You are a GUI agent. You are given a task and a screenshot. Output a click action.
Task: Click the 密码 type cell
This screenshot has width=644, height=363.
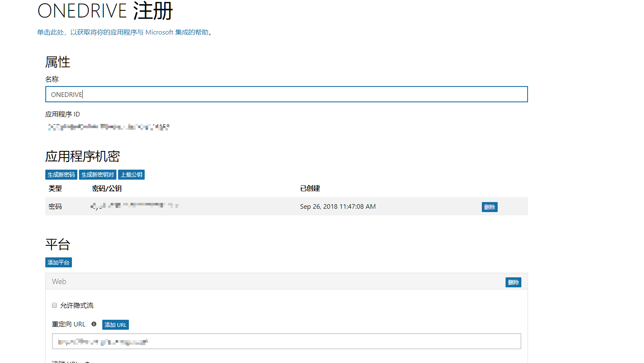point(55,207)
